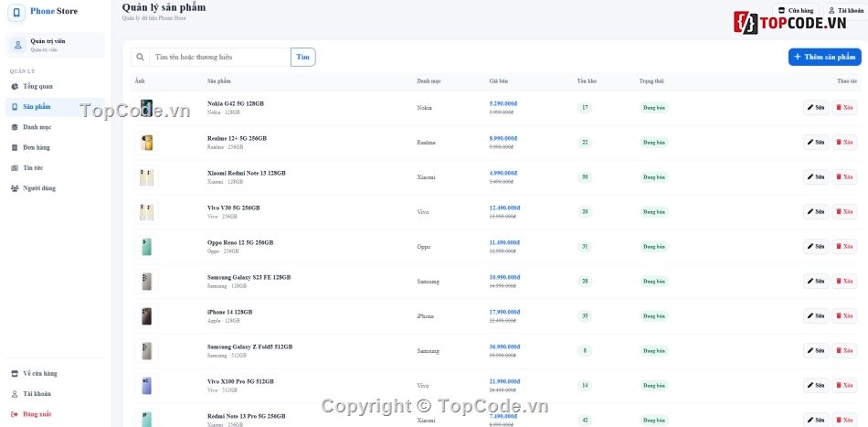868x427 pixels.
Task: Click Samsung Galaxy Z Fold5 thumbnail
Action: [147, 350]
